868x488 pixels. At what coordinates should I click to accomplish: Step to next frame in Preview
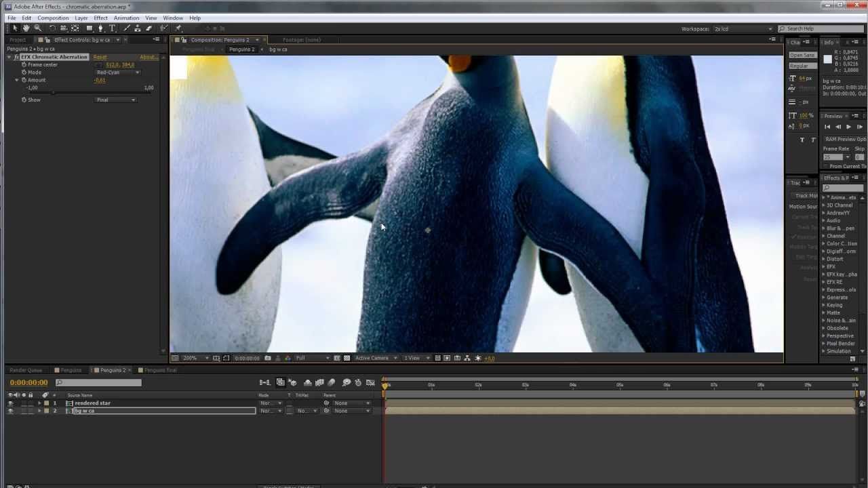tap(859, 127)
